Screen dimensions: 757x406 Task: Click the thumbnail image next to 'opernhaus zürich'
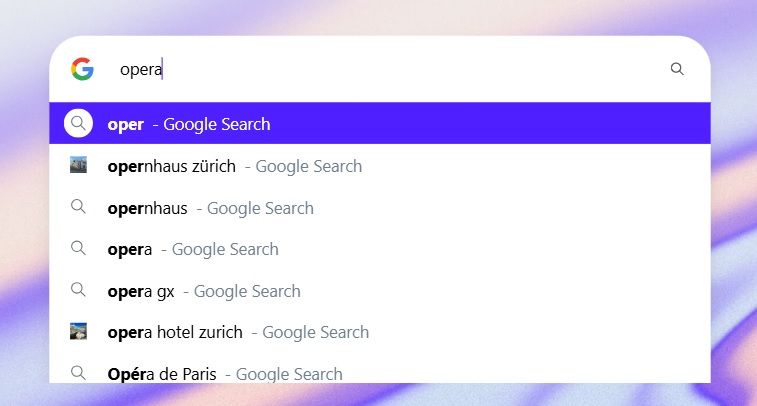pos(78,166)
